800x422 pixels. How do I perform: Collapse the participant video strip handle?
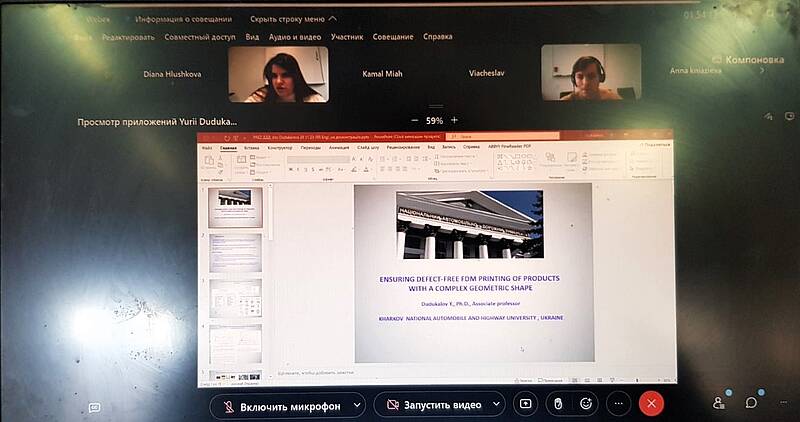[x=435, y=106]
